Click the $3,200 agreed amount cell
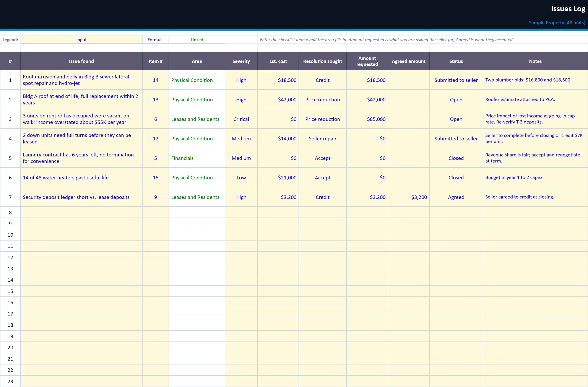 tap(409, 197)
